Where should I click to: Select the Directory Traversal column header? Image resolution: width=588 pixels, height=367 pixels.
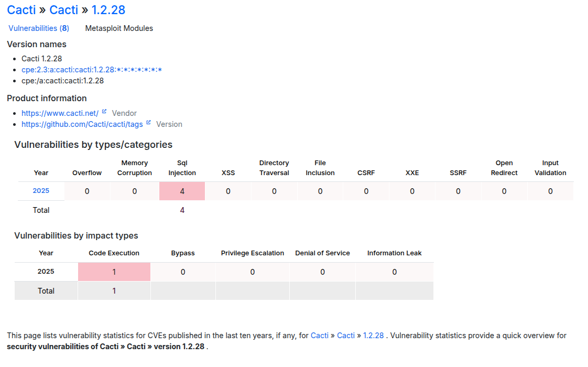274,168
